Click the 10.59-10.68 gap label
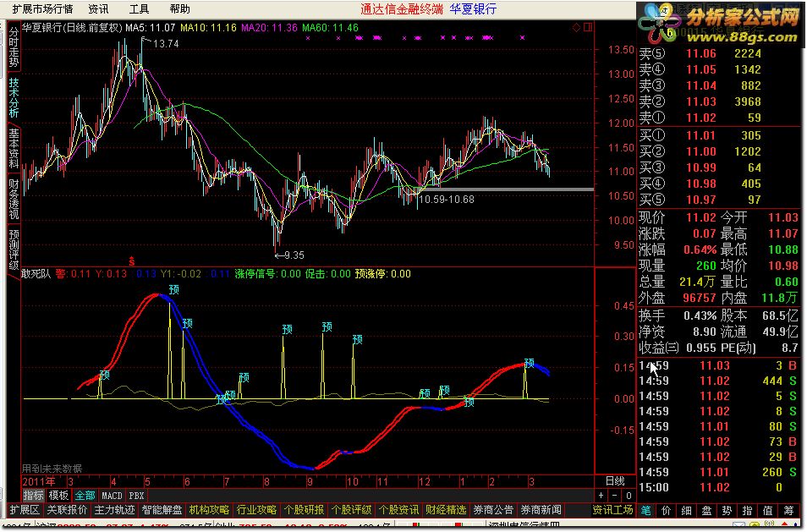 coord(447,200)
